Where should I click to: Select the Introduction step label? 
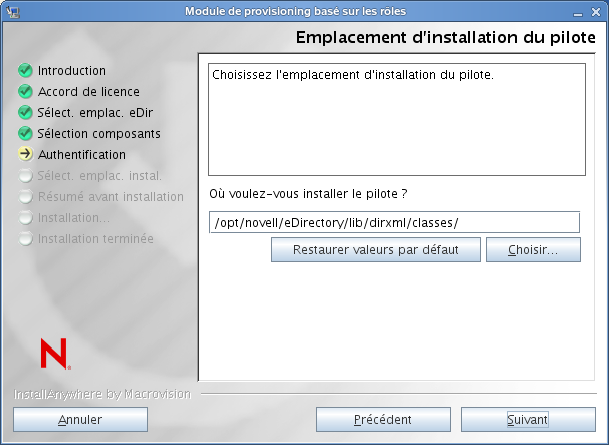coord(72,71)
